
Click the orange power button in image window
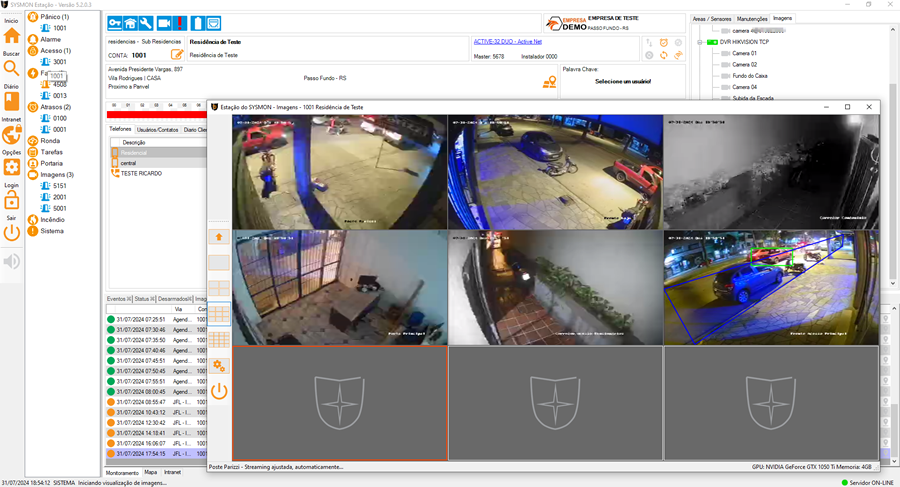click(x=219, y=391)
